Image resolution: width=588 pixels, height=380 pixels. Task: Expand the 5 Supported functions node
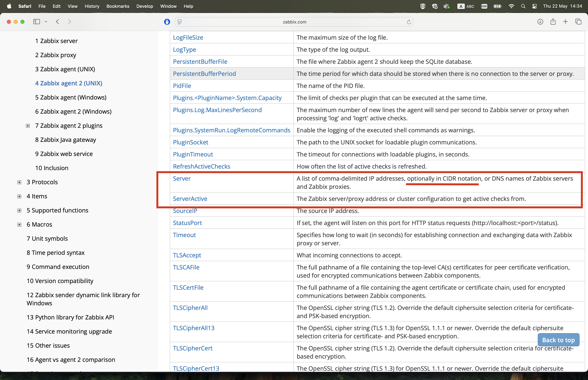click(x=20, y=210)
